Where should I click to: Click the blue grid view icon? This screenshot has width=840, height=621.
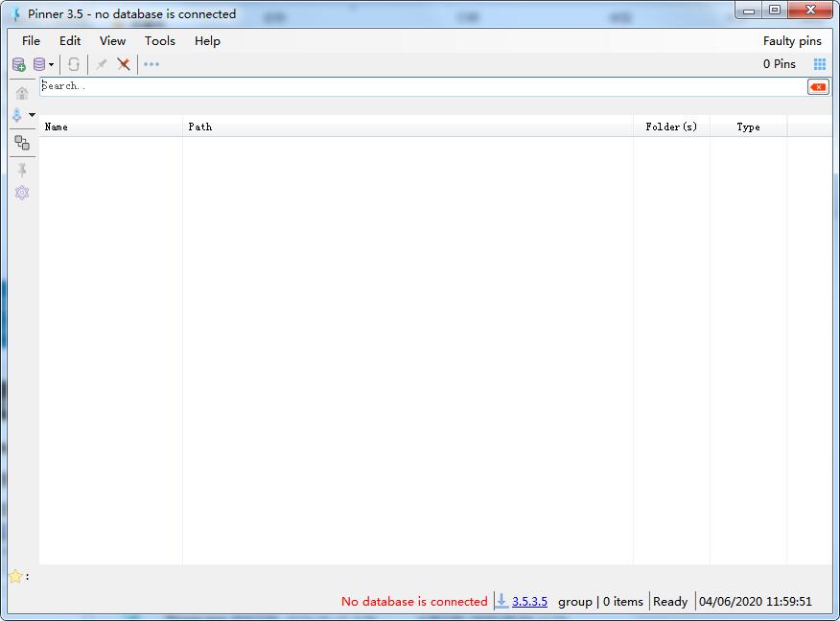pos(820,64)
